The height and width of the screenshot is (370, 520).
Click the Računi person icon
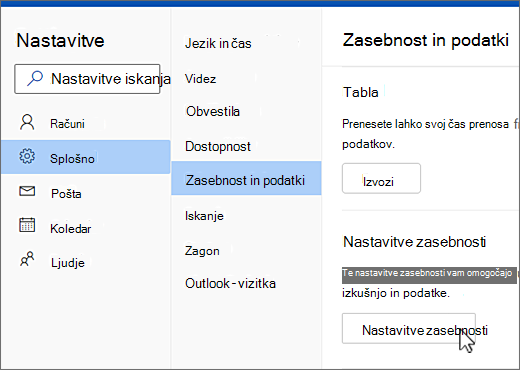click(x=27, y=122)
